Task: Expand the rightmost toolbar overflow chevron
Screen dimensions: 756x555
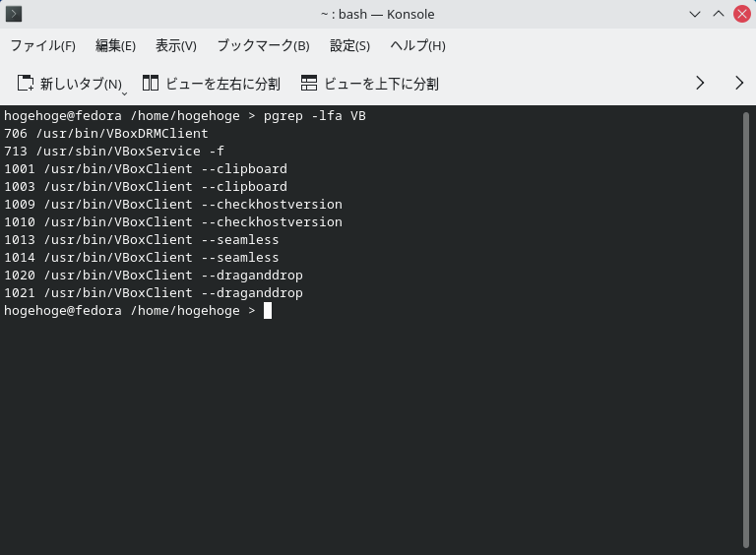Action: [x=739, y=83]
